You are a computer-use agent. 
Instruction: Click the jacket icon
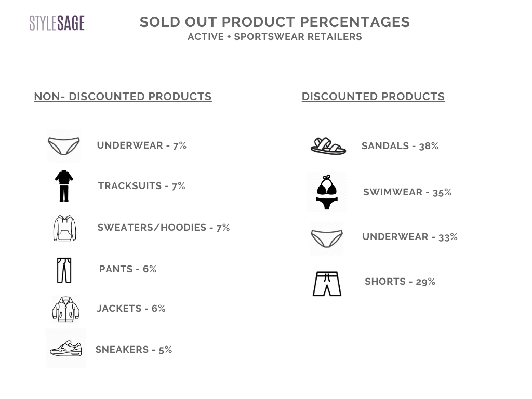coord(65,309)
